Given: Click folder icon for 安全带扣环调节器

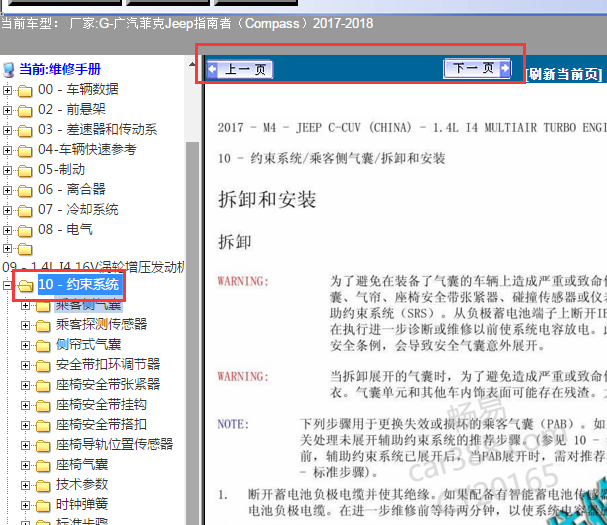Looking at the screenshot, I should 43,366.
